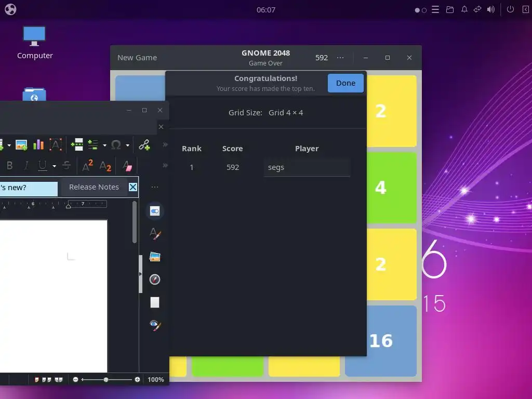Expand the hidden formatting toolbar buttons chevron
This screenshot has width=532, height=399.
(x=165, y=166)
